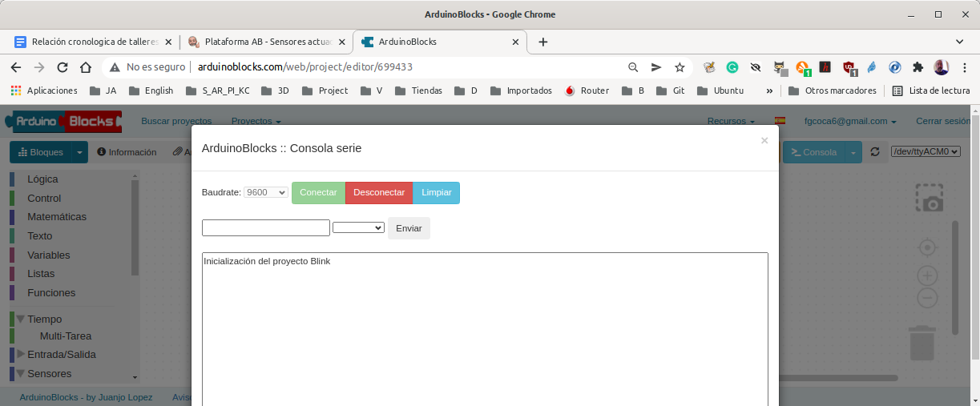Close the Consola serie dialog

pyautogui.click(x=764, y=141)
